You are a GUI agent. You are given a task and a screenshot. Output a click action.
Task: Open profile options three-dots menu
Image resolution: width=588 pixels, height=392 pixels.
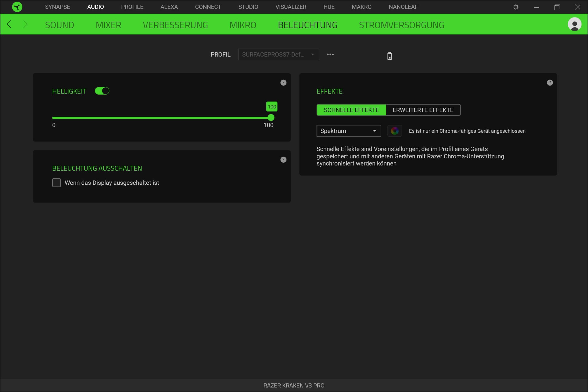(x=330, y=54)
